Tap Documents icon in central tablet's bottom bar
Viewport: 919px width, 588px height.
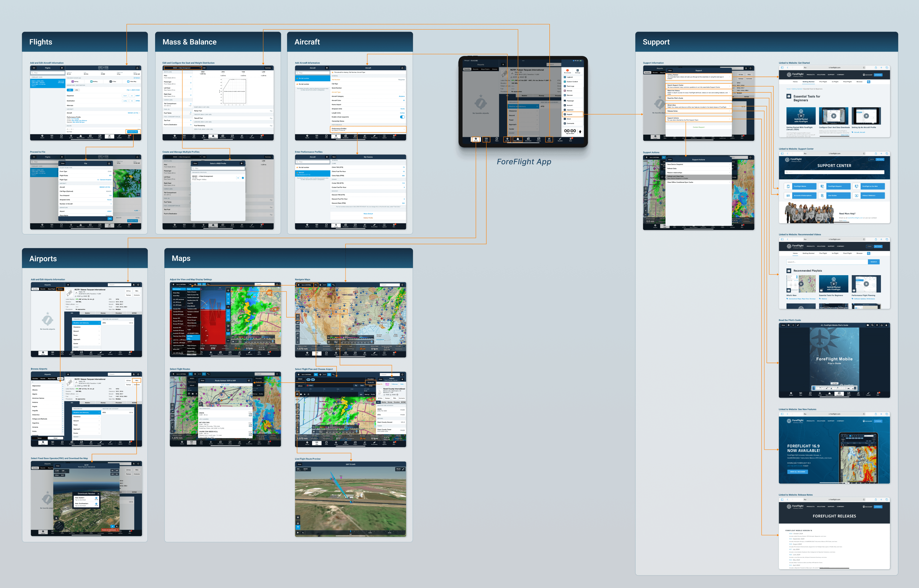[528, 139]
